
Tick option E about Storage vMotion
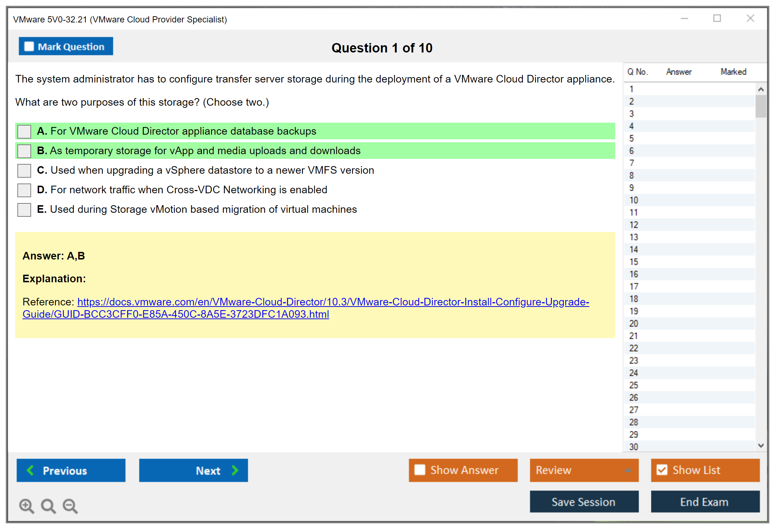24,210
